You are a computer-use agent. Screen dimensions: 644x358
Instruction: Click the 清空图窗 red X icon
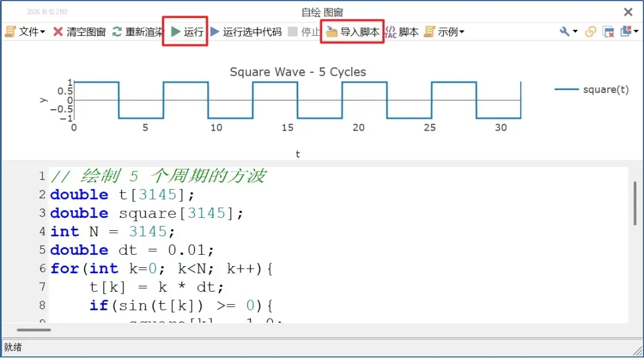58,32
